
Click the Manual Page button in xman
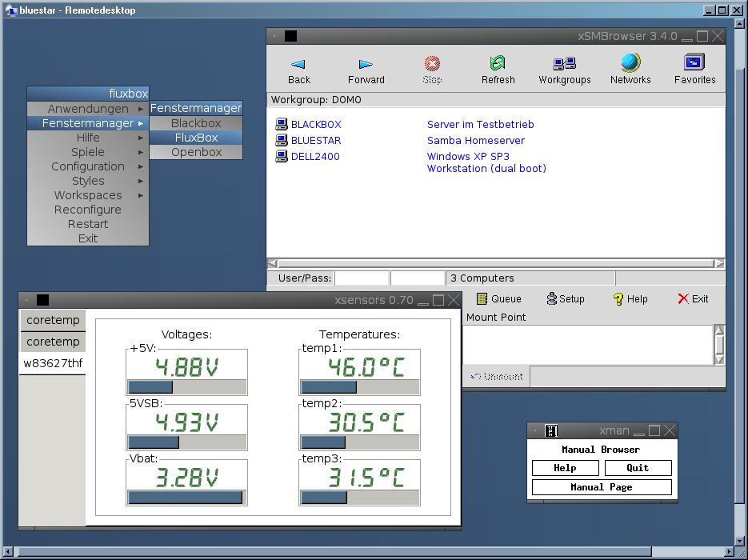(x=602, y=487)
